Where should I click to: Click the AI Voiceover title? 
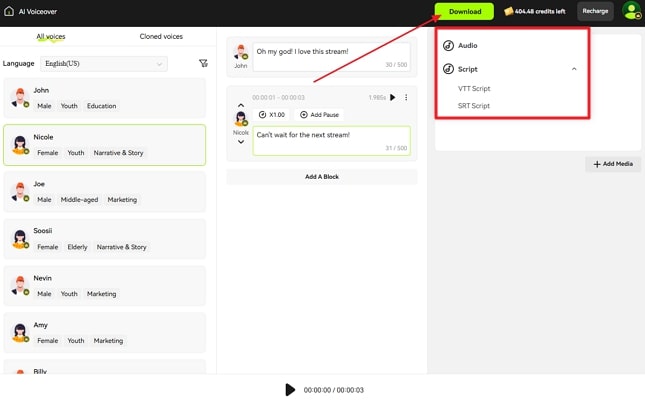37,12
